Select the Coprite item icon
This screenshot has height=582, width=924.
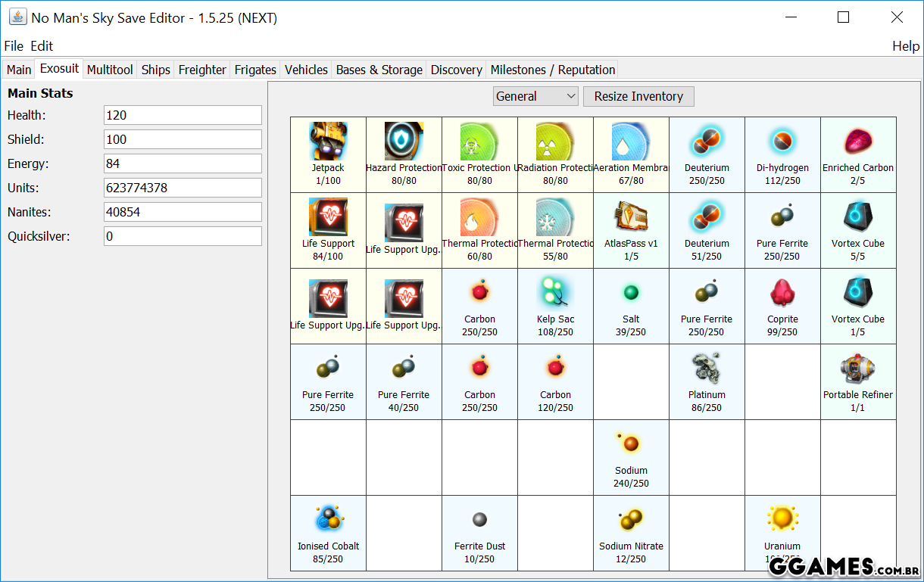[x=782, y=293]
